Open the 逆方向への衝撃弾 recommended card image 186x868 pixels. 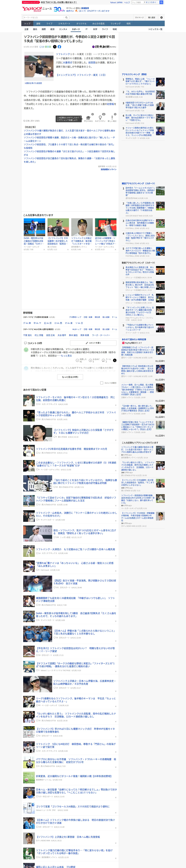coord(106,227)
